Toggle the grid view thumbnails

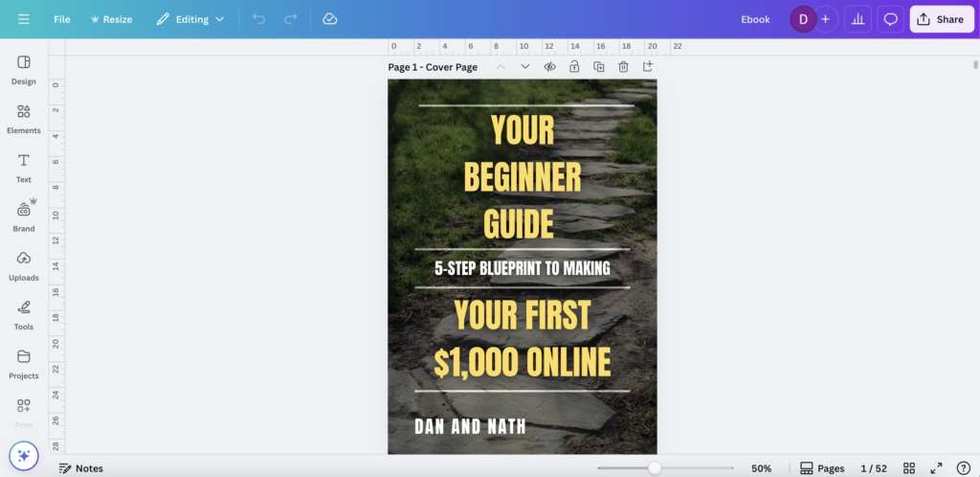[909, 468]
